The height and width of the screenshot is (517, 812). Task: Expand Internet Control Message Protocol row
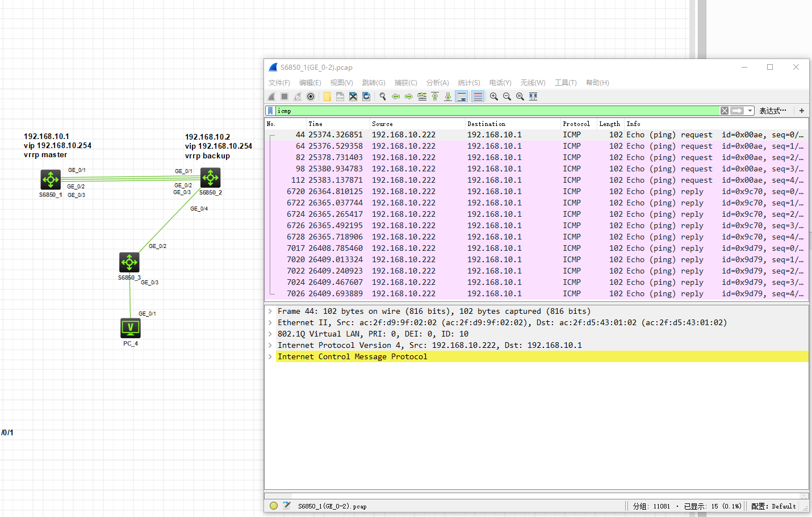point(270,356)
